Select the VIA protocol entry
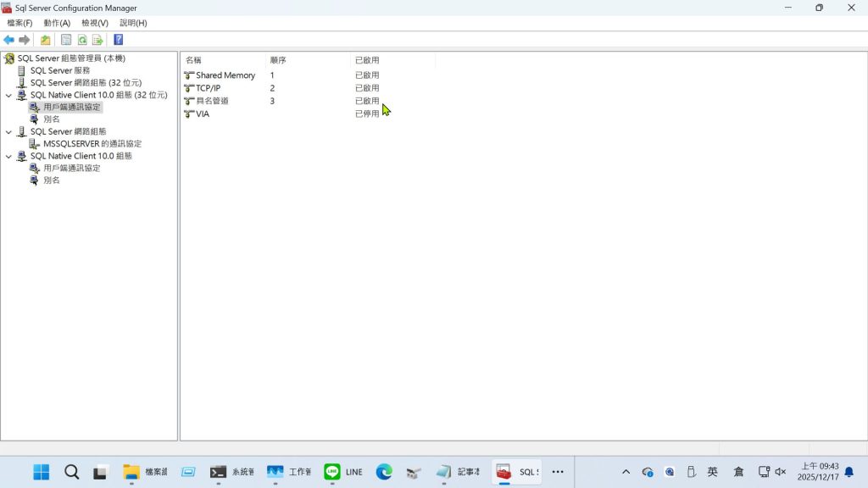 coord(203,114)
